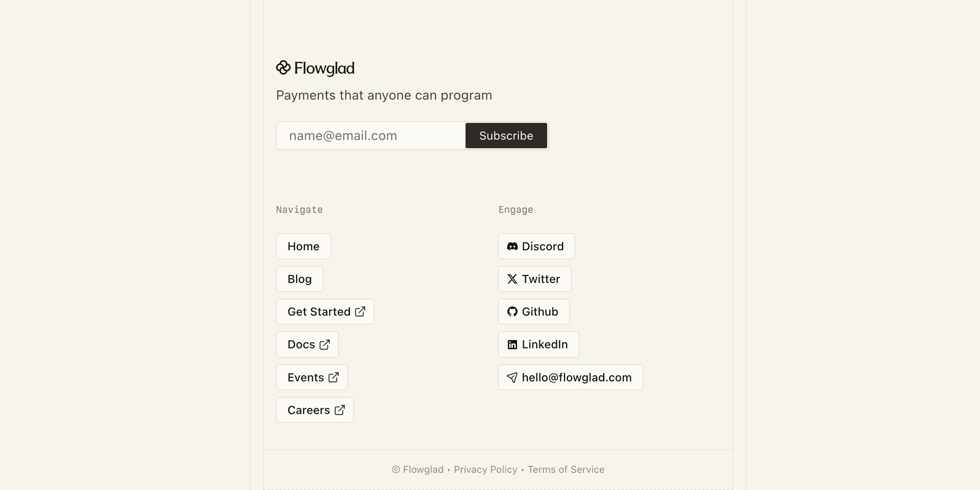The height and width of the screenshot is (490, 980).
Task: Click the Discord icon
Action: (x=512, y=246)
